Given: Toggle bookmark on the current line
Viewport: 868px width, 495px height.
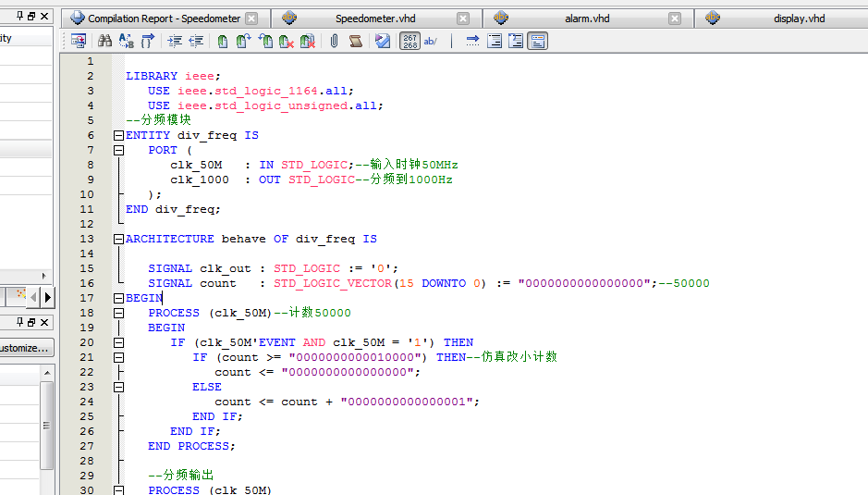Looking at the screenshot, I should [x=222, y=41].
